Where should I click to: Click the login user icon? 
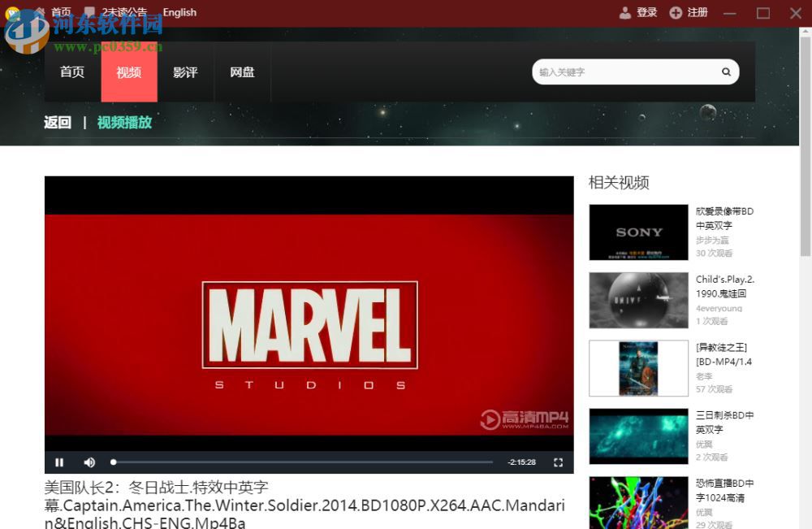tap(625, 12)
